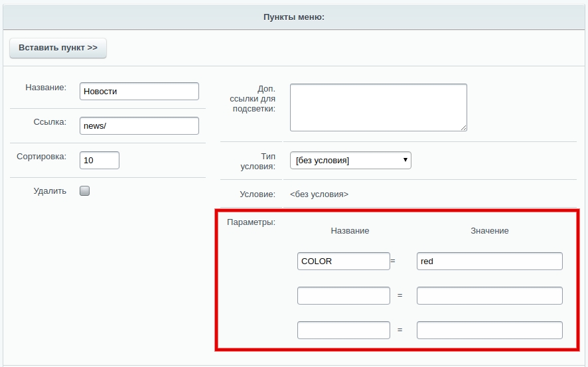
Task: Focus the "Ссылка" field with news/
Action: pyautogui.click(x=139, y=126)
